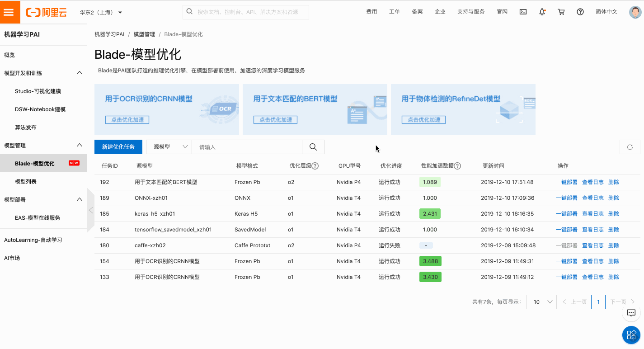This screenshot has width=644, height=349.
Task: Click the 上一页 pagination button
Action: click(x=575, y=302)
